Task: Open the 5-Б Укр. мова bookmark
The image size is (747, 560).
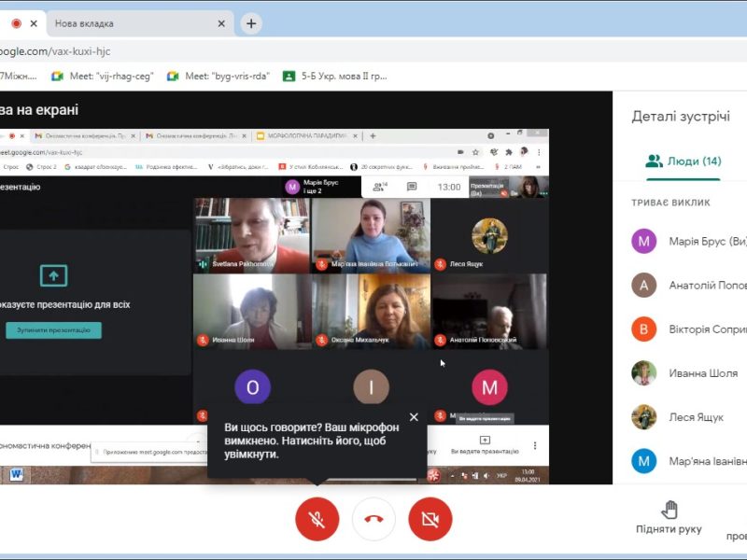Action: 336,76
